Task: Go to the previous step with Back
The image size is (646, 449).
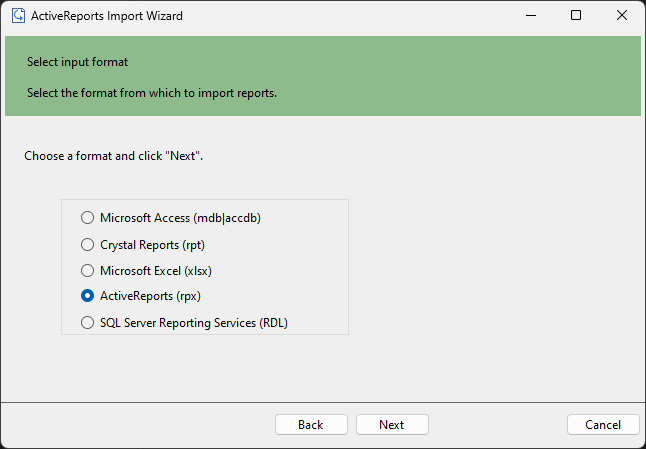Action: pos(311,425)
